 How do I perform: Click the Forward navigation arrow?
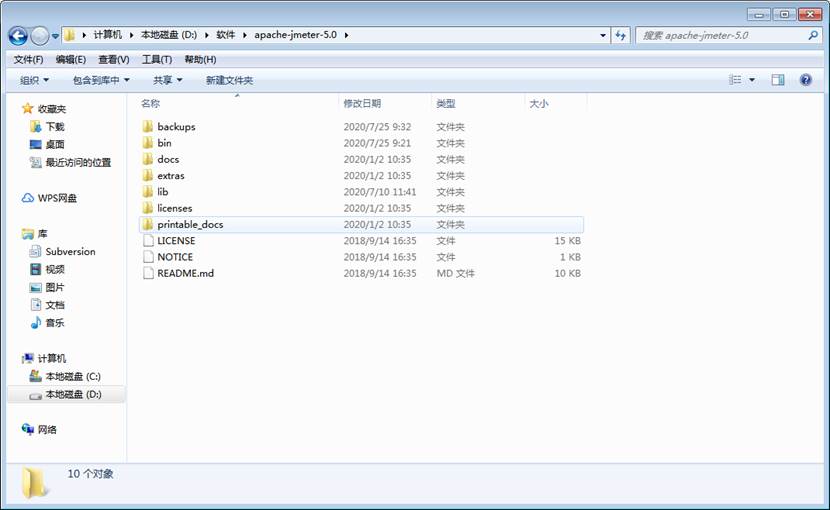tap(40, 36)
